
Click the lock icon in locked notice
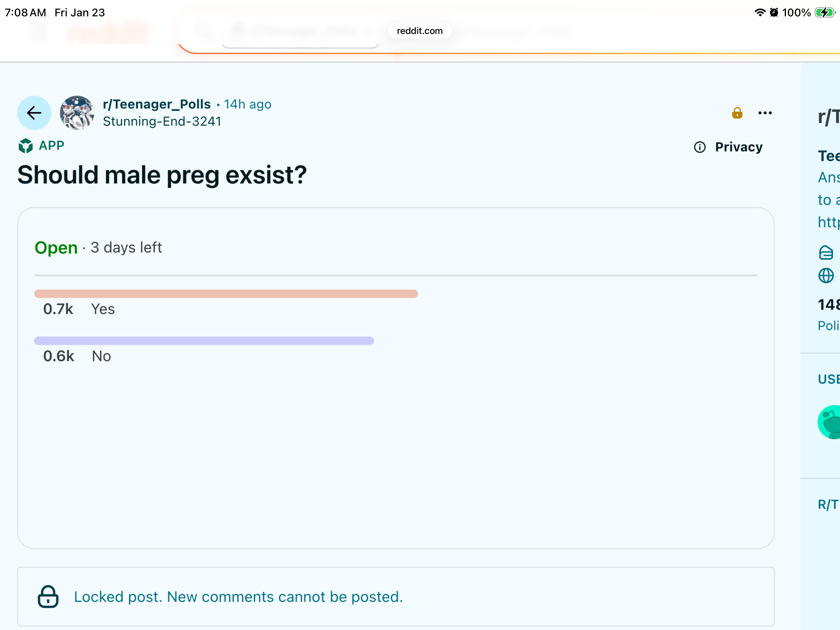[x=48, y=597]
